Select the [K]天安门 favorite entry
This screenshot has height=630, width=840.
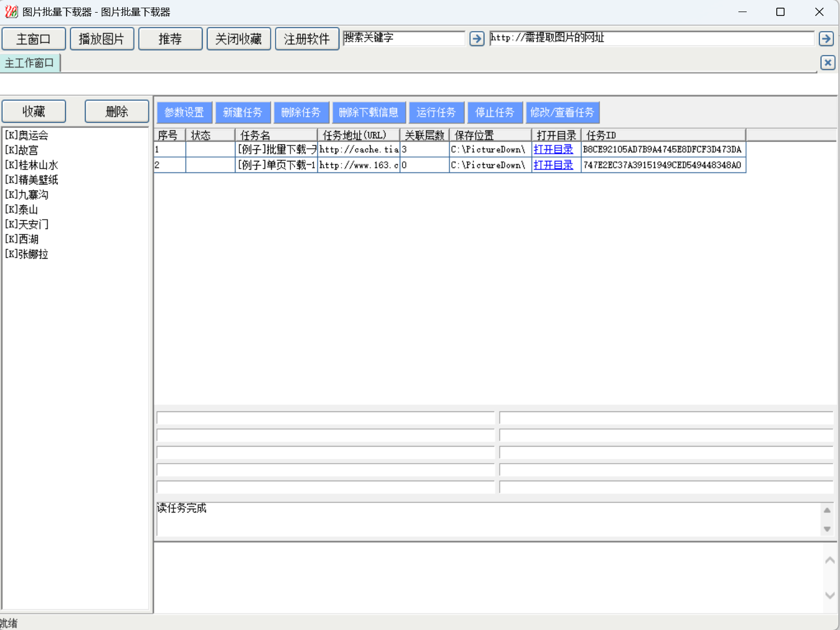pyautogui.click(x=26, y=224)
